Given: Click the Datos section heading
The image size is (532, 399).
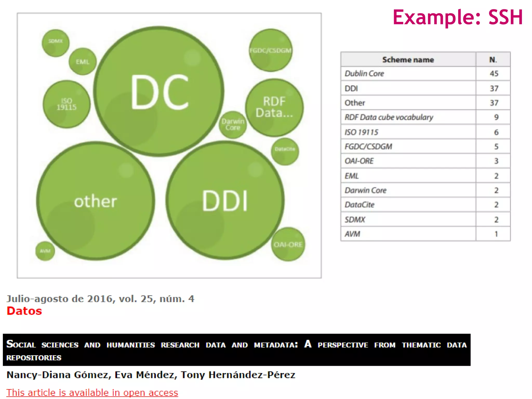Looking at the screenshot, I should [x=24, y=311].
